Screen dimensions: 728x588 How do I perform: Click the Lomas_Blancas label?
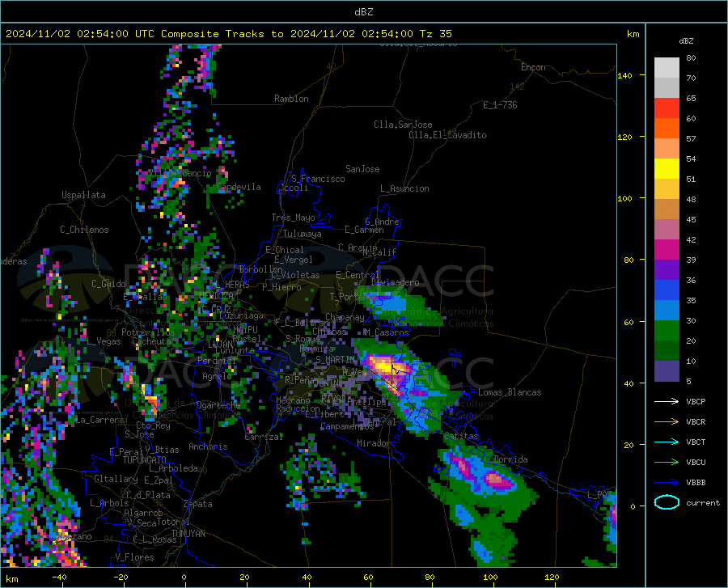click(x=510, y=392)
